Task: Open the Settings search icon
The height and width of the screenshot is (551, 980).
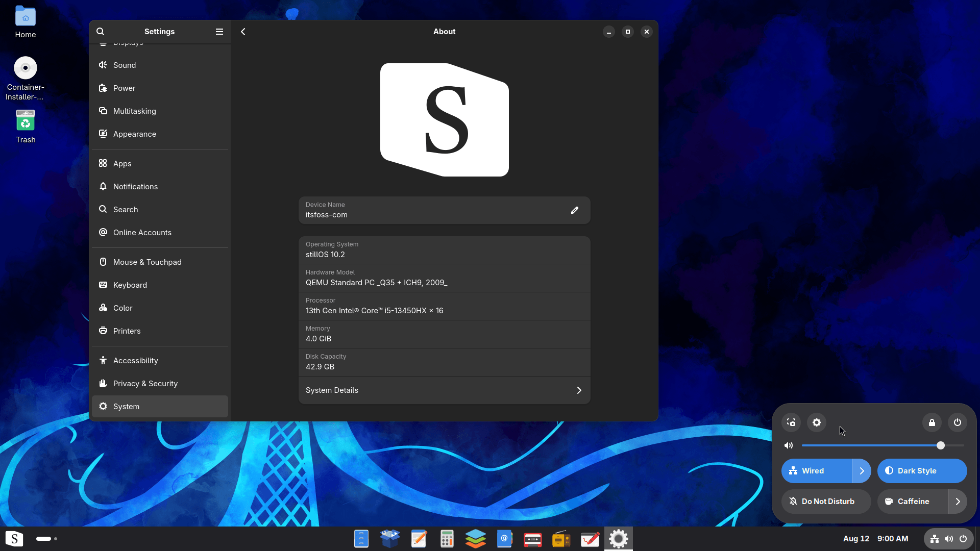Action: coord(101,32)
